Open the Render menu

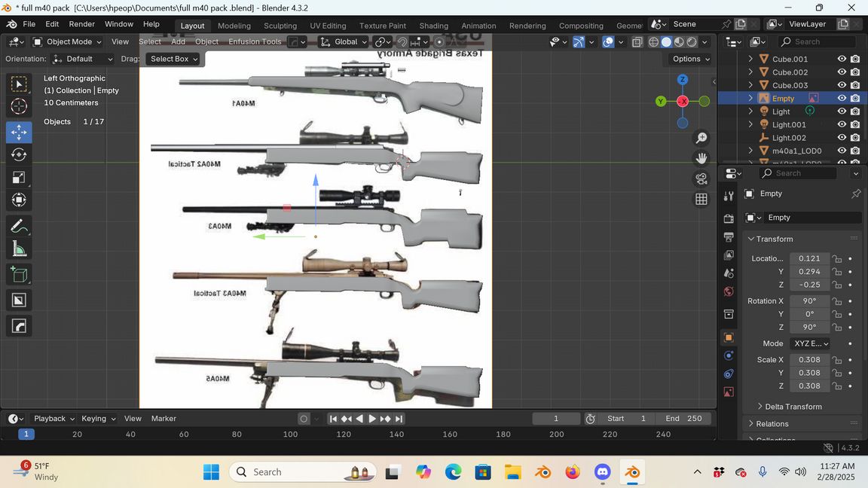(x=81, y=24)
